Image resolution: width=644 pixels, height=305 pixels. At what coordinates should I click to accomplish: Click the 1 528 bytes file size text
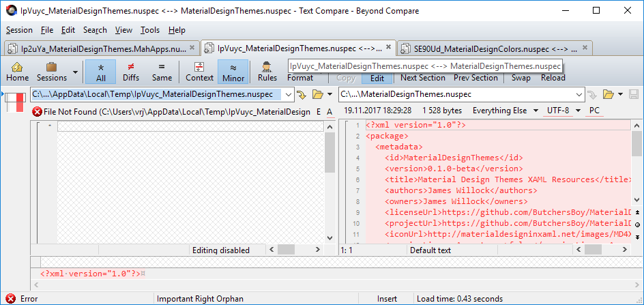(x=442, y=111)
